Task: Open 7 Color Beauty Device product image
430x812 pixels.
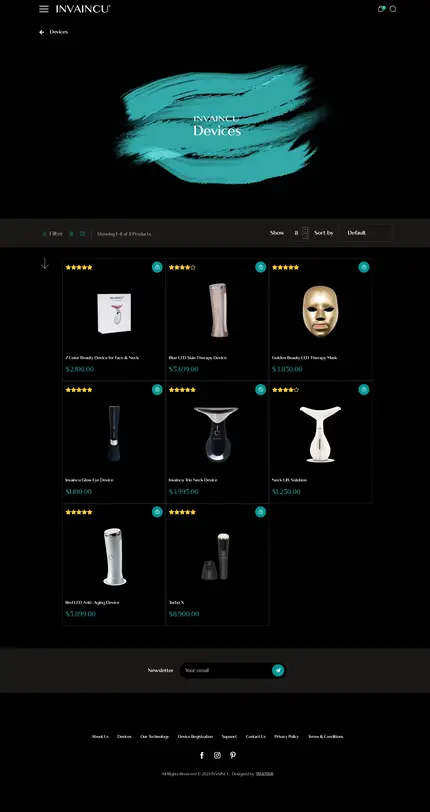Action: point(114,313)
